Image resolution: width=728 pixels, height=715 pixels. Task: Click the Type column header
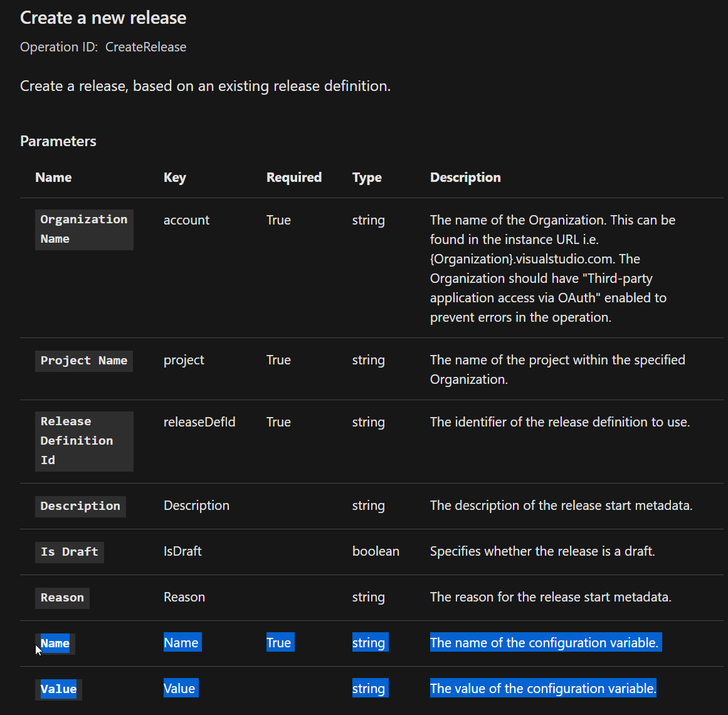tap(367, 177)
